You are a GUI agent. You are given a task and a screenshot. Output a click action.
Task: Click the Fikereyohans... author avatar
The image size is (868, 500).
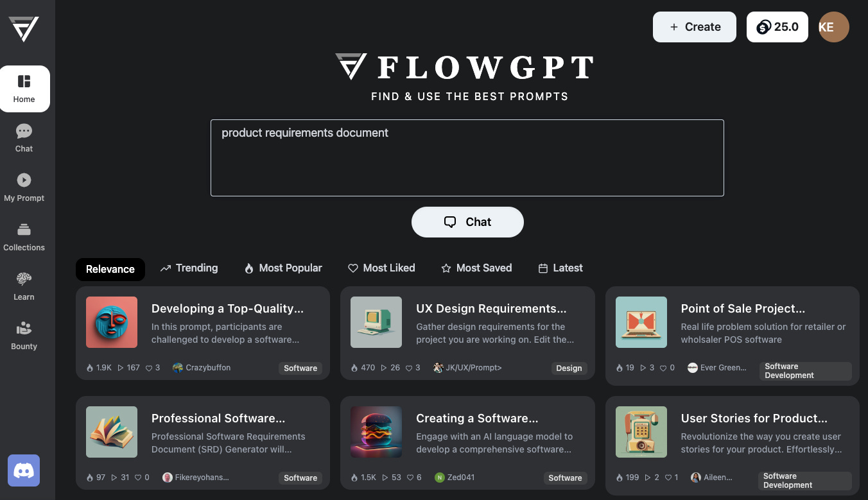click(x=168, y=478)
